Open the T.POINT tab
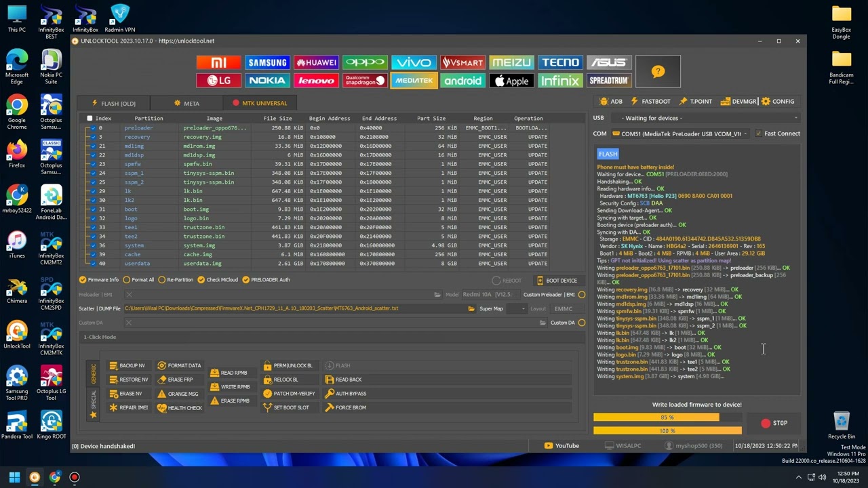Screen dimensions: 868x488 pyautogui.click(x=696, y=102)
